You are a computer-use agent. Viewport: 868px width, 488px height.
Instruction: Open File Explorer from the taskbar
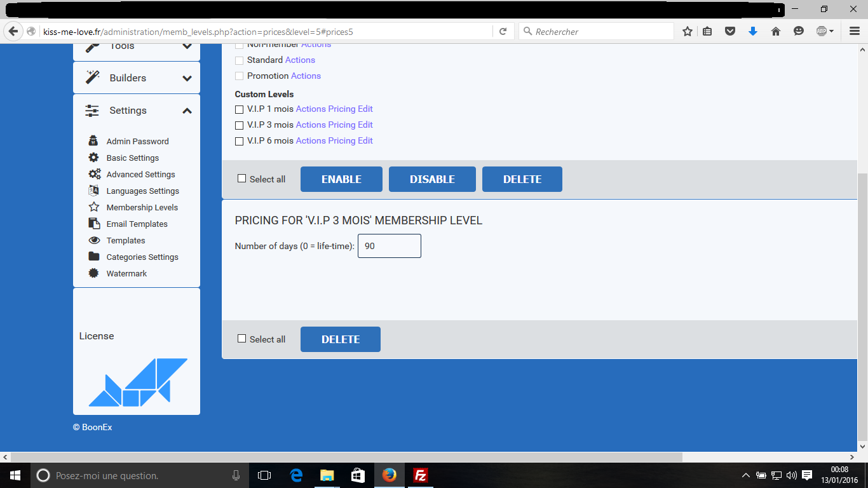tap(327, 475)
